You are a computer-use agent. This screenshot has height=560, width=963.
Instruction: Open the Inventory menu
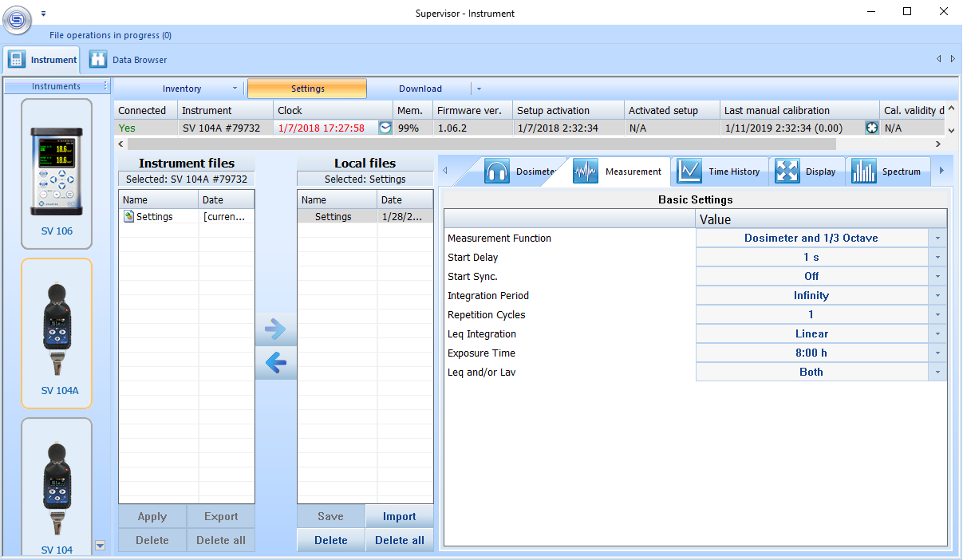(x=182, y=89)
